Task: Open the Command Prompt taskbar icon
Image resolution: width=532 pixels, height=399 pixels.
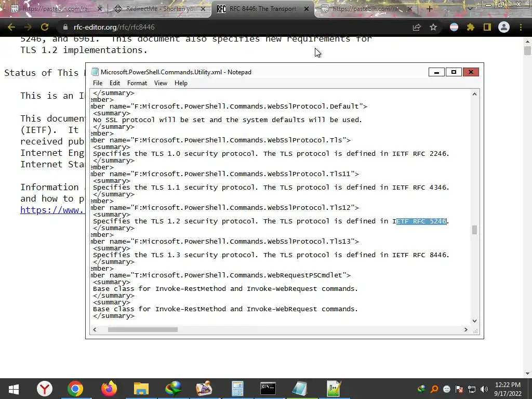Action: point(268,389)
